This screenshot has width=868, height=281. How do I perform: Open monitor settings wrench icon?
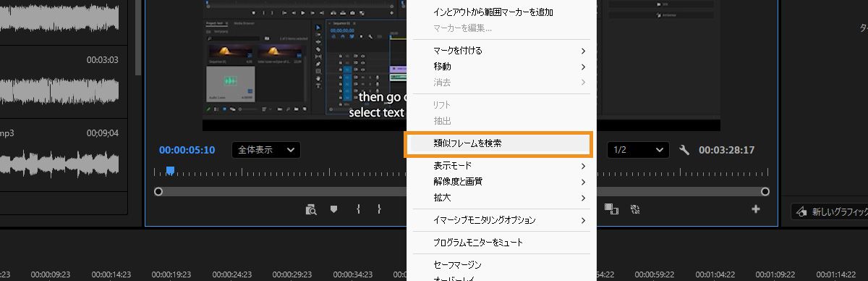pos(685,150)
